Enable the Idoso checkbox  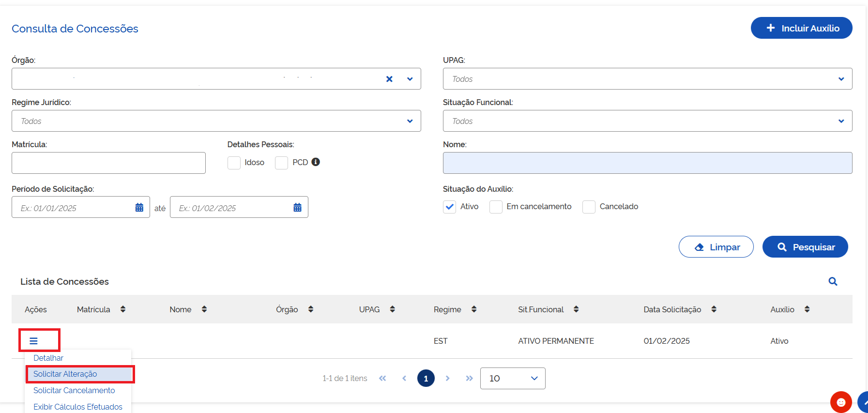[x=234, y=163]
